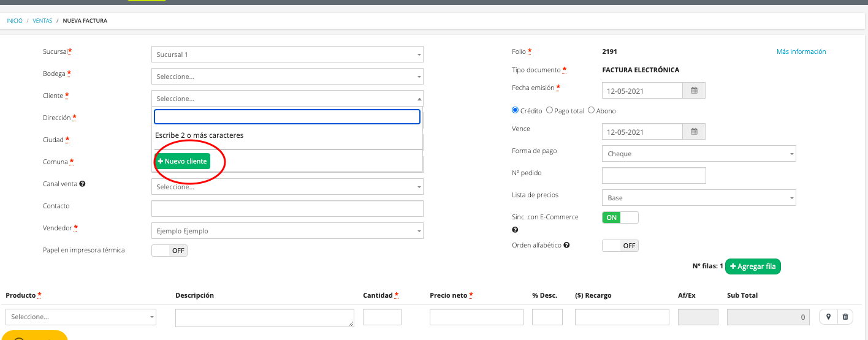
Task: Open the Vence date calendar icon
Action: coord(694,132)
